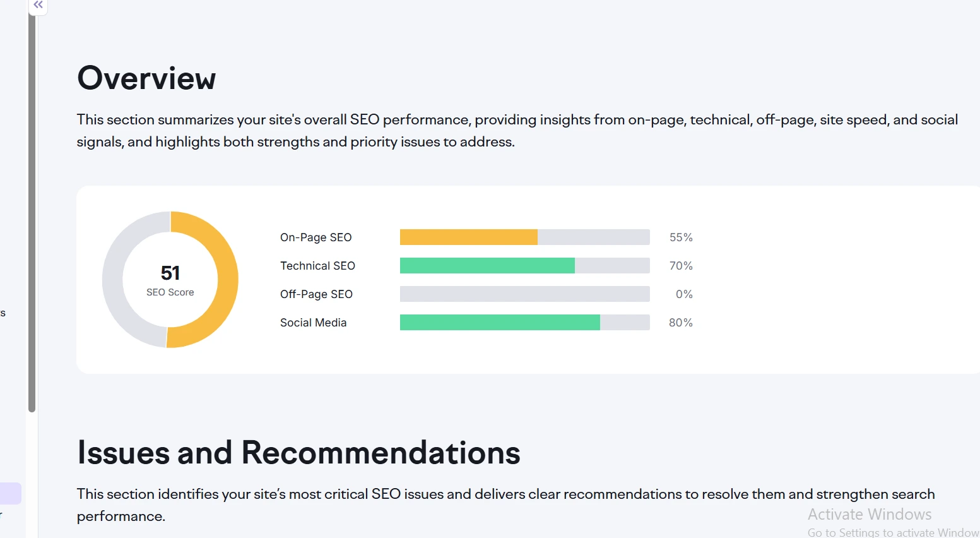The height and width of the screenshot is (538, 980).
Task: Select the Social Media label
Action: click(x=313, y=323)
